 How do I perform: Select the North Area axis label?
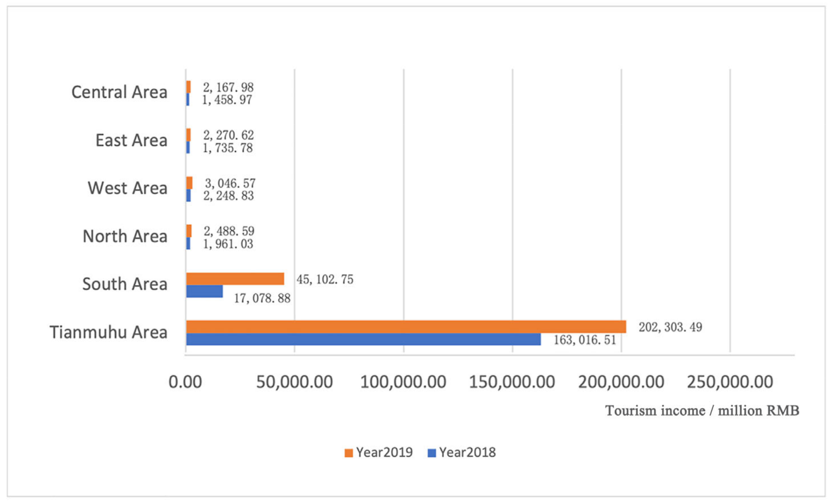click(125, 236)
